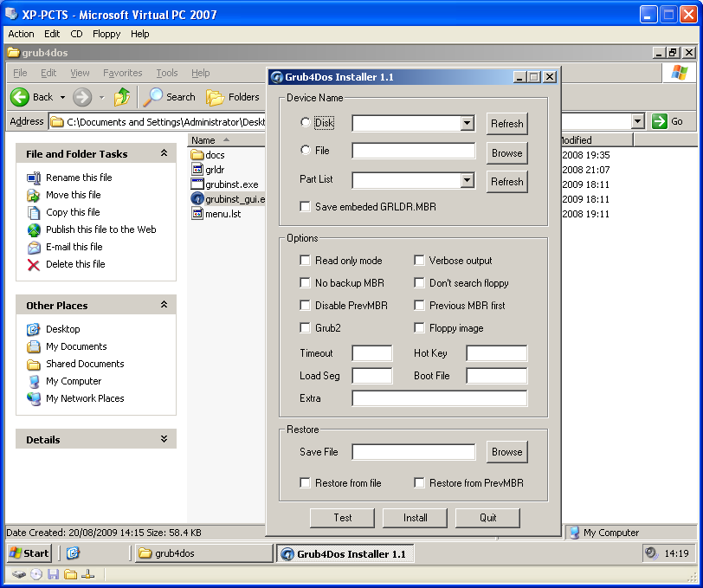Sort files by Name column header
This screenshot has height=588, width=703.
[227, 140]
